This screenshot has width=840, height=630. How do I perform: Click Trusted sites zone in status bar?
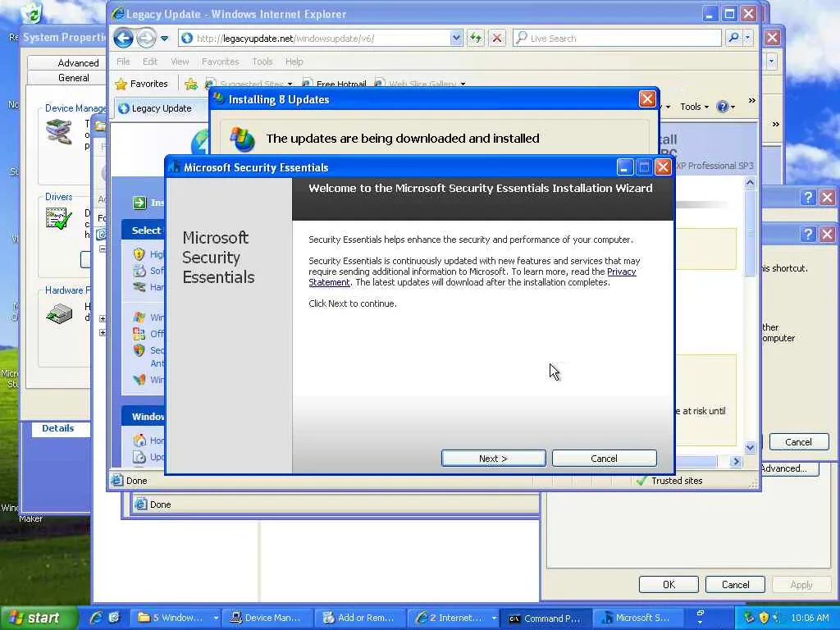(x=669, y=481)
